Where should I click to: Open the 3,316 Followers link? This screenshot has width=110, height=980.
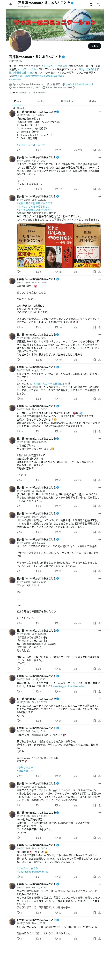(x=37, y=92)
